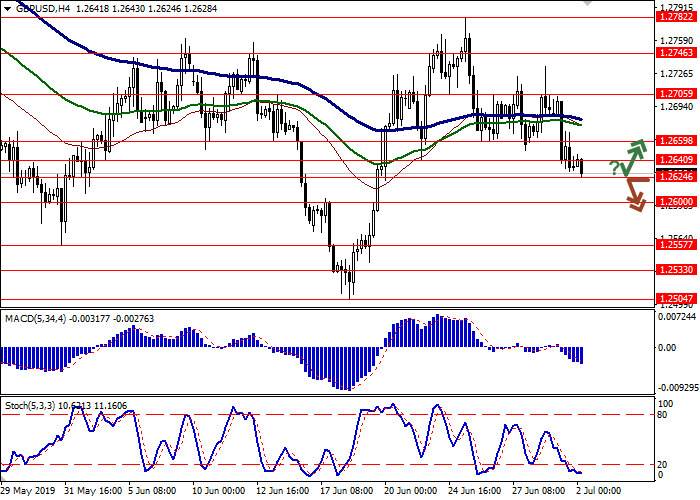
Task: Select the 1.27463 red price label
Action: click(x=674, y=53)
